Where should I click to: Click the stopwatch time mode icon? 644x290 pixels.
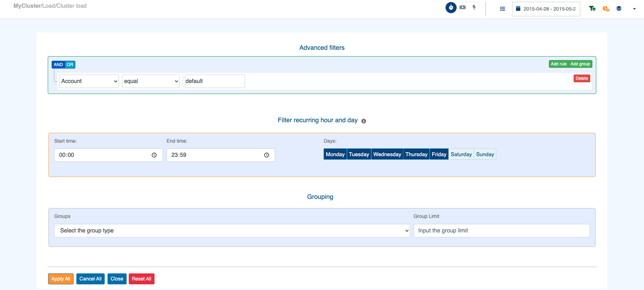pyautogui.click(x=451, y=7)
